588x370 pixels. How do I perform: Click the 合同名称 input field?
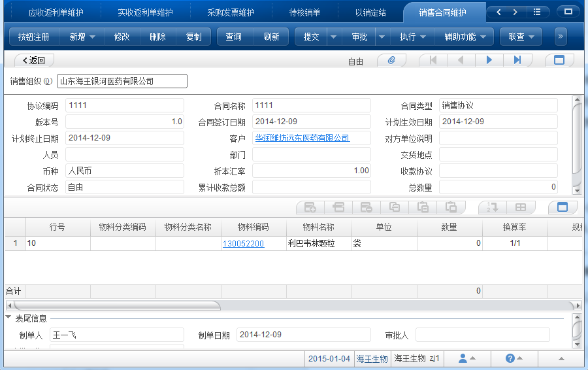coord(311,105)
